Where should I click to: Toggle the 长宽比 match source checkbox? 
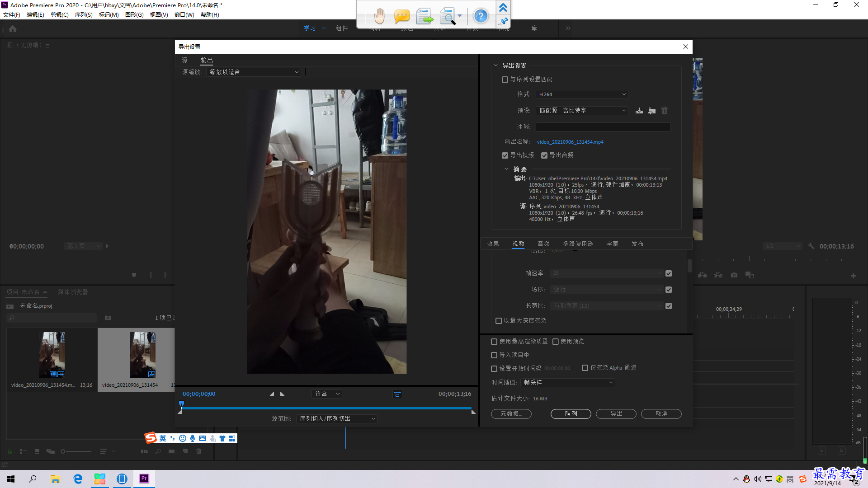point(669,306)
